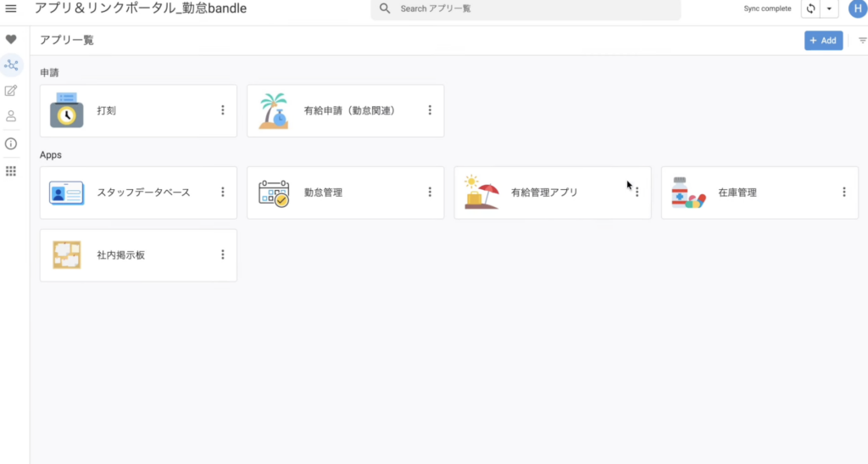This screenshot has width=868, height=464.
Task: Open the 有給申請（勤怠関連） palm tree thumbnail
Action: (274, 110)
